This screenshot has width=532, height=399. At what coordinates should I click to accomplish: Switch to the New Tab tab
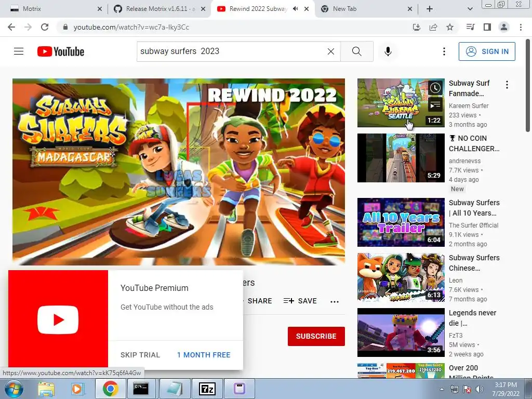click(x=366, y=9)
